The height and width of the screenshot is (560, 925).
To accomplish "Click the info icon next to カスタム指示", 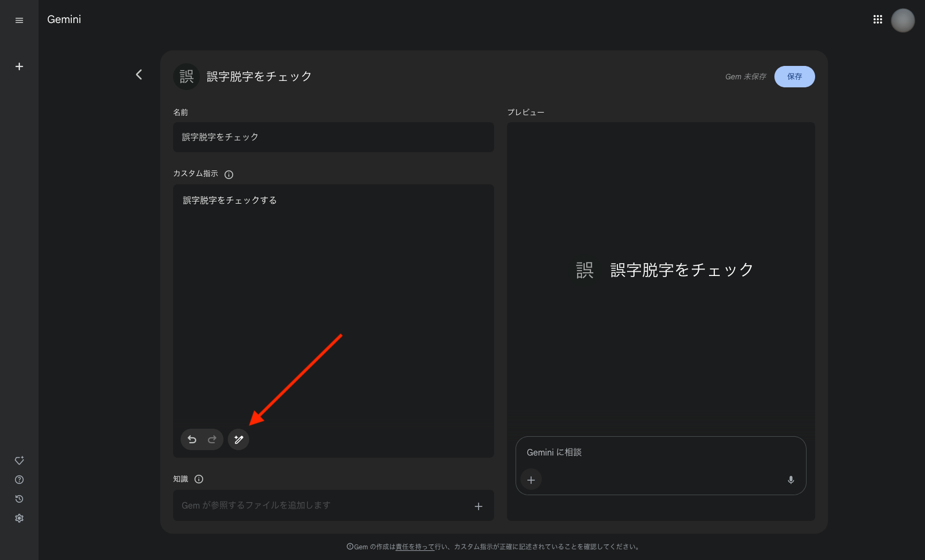I will [x=229, y=174].
